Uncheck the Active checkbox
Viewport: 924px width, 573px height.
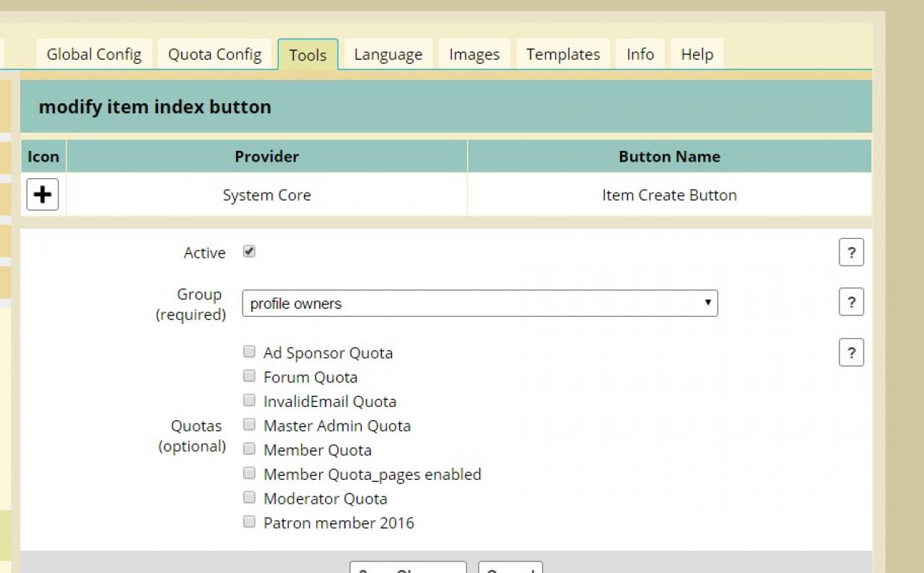pos(249,252)
